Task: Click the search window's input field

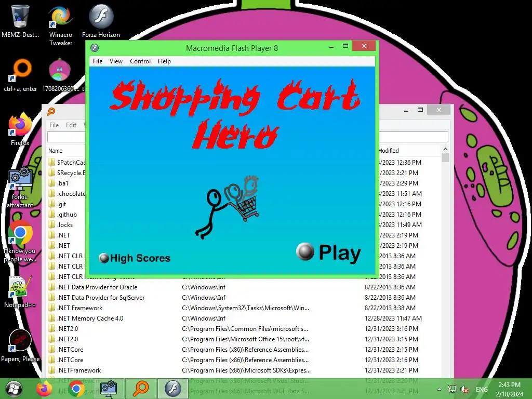Action: point(247,137)
